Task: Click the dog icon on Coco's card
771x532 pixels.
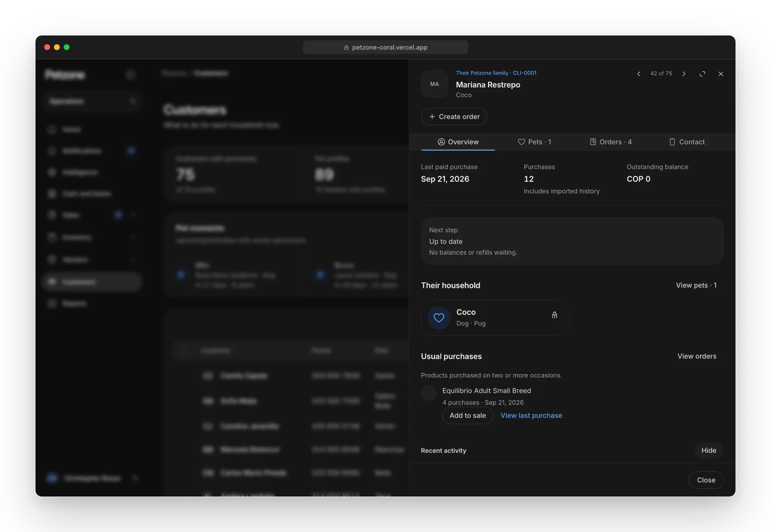Action: [x=554, y=315]
